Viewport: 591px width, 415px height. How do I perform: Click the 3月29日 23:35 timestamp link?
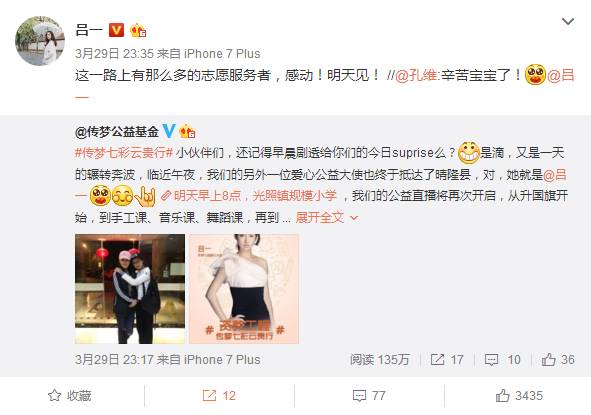click(x=114, y=54)
